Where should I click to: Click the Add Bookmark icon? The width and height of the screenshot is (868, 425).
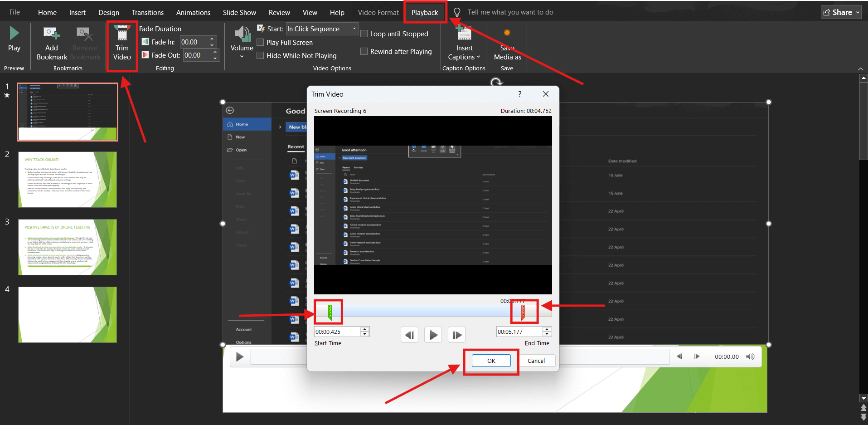[x=51, y=33]
